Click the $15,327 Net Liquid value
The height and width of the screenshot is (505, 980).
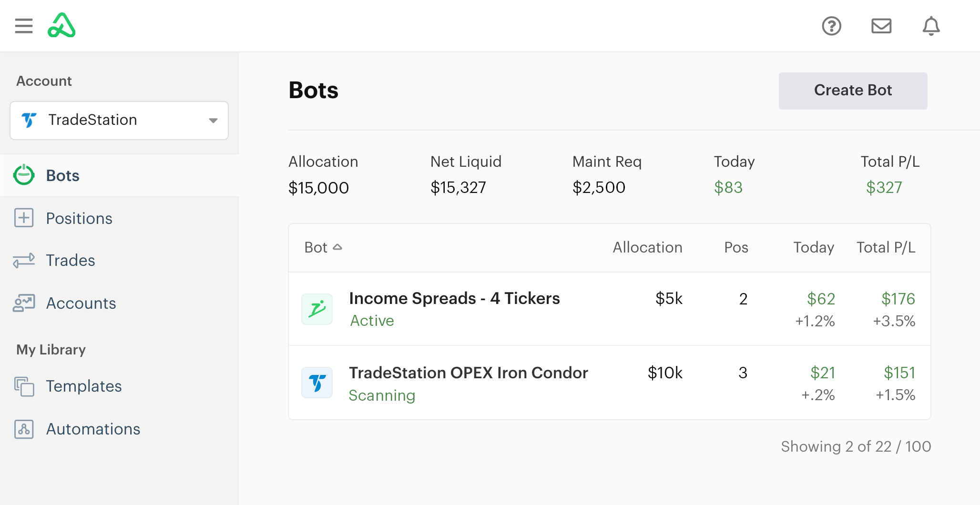(x=458, y=188)
